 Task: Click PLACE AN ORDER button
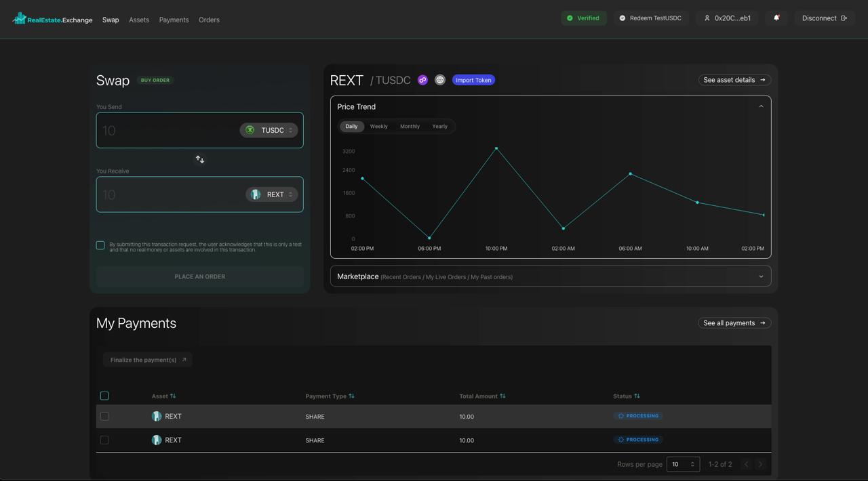[x=200, y=276]
